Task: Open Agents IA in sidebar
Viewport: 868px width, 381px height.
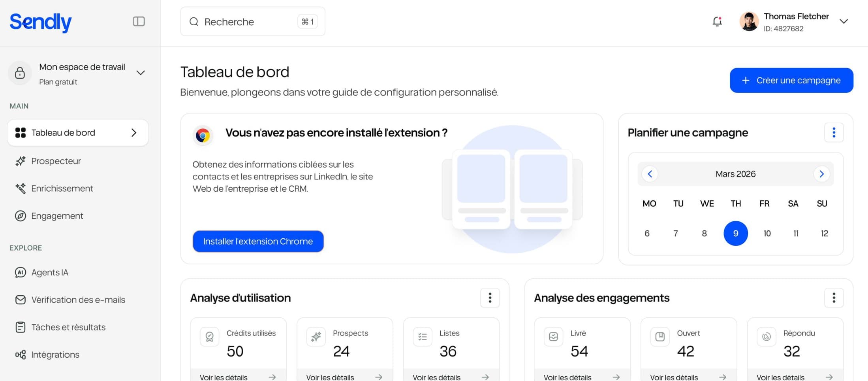Action: coord(78,272)
